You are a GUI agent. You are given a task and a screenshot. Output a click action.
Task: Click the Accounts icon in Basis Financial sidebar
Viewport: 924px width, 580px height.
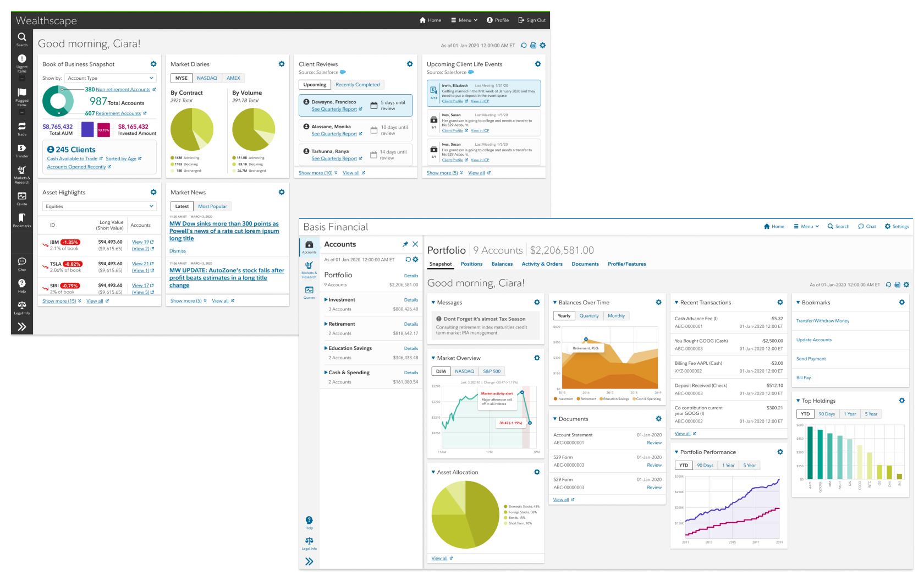click(x=309, y=247)
